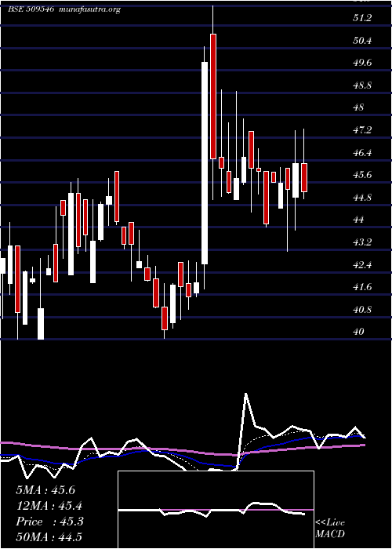Click the 40.8 price axis label
The width and height of the screenshot is (392, 549).
coord(362,310)
